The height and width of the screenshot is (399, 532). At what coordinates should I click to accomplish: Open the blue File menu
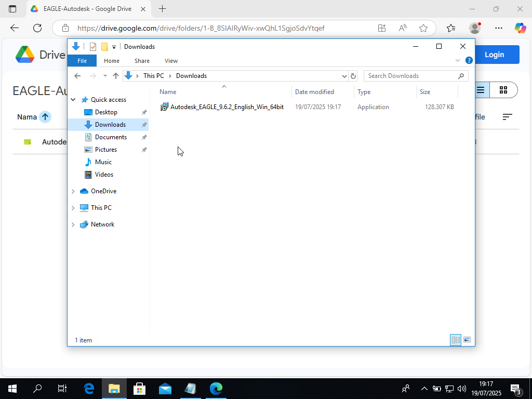pyautogui.click(x=82, y=61)
